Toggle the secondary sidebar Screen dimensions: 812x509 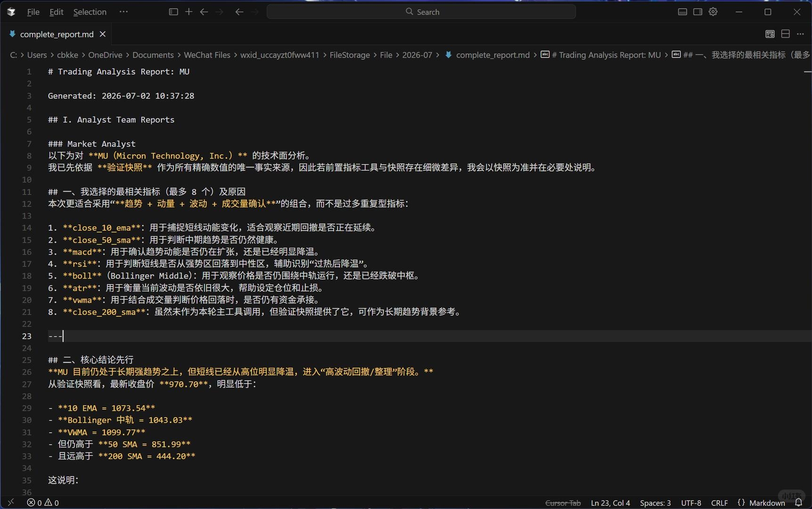point(697,12)
